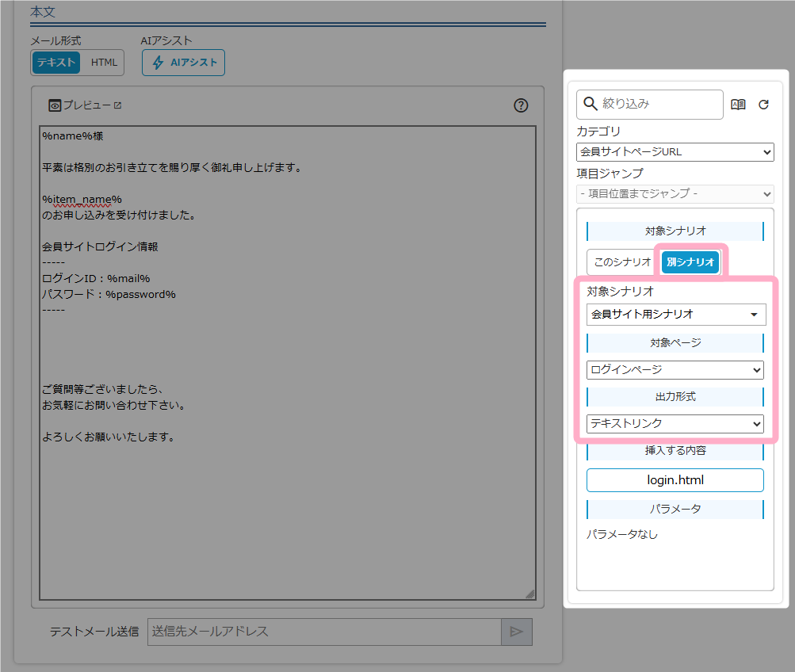Click the manual book icon
This screenshot has height=672, width=795.
tap(738, 105)
